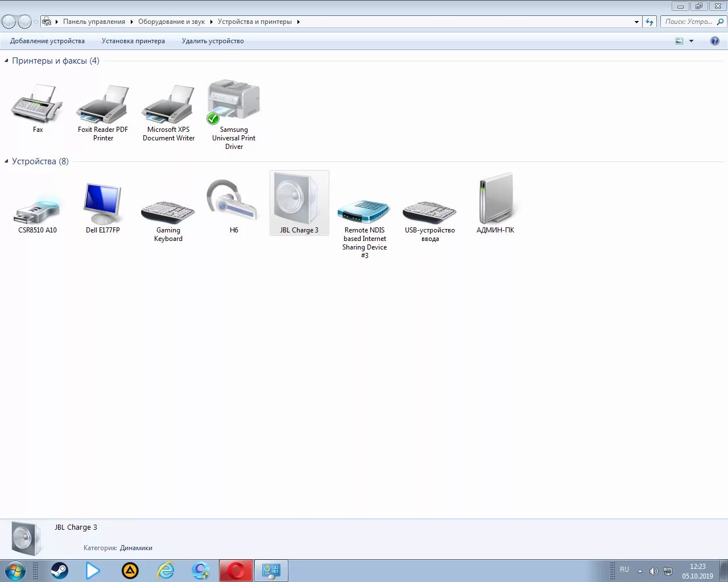Click the Control Panel taskbar button

coord(271,571)
